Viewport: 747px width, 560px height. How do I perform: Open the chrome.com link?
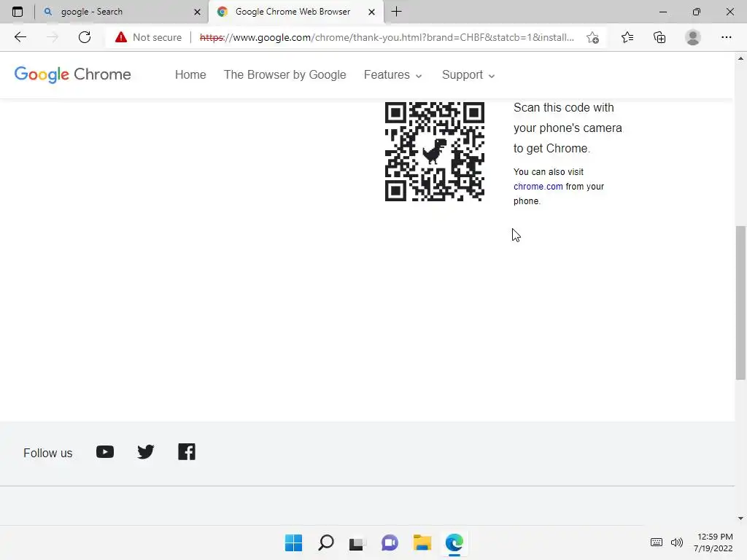pyautogui.click(x=538, y=186)
